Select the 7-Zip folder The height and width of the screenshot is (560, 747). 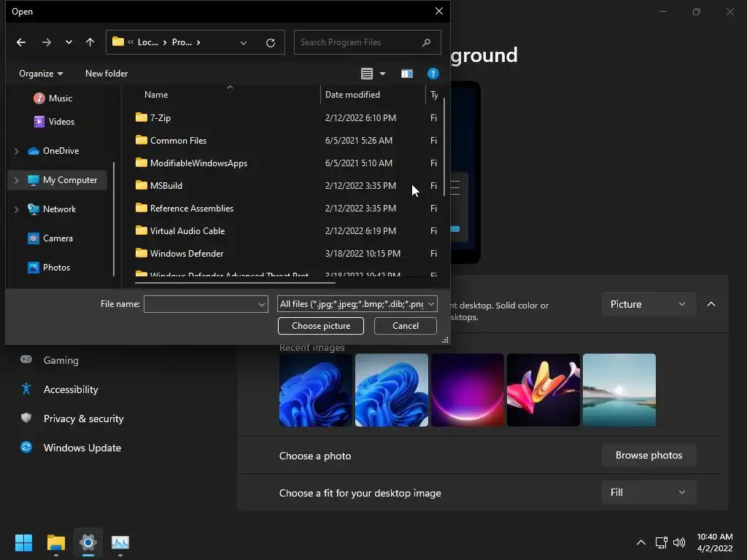click(153, 117)
